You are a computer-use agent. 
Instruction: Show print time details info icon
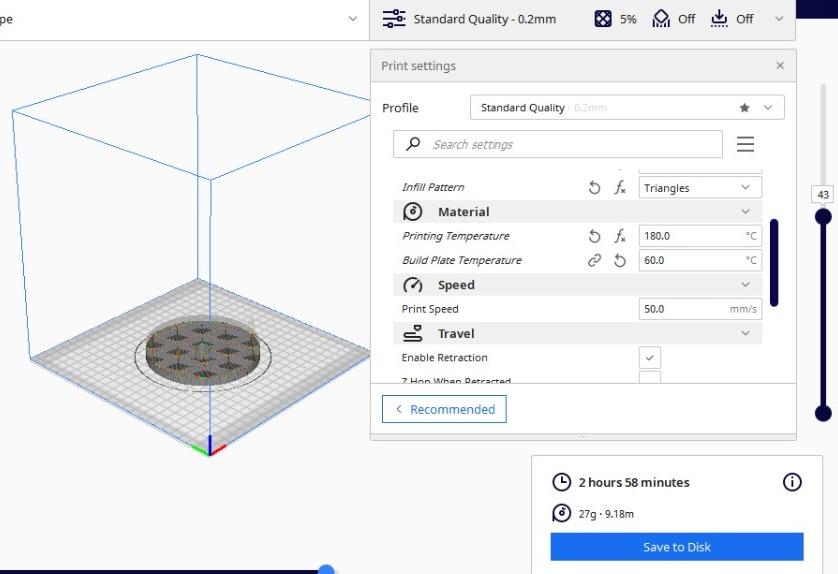792,482
